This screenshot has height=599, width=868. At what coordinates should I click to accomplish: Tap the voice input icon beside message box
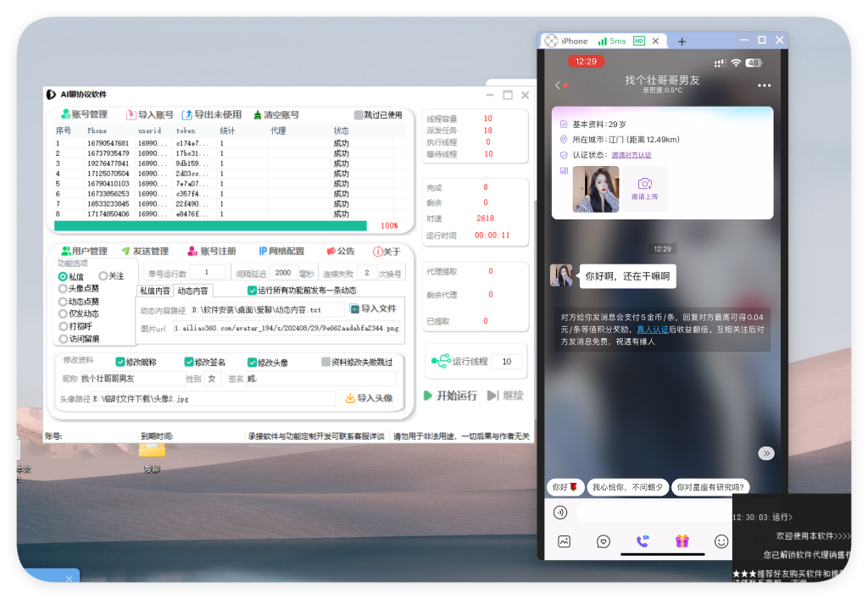559,512
